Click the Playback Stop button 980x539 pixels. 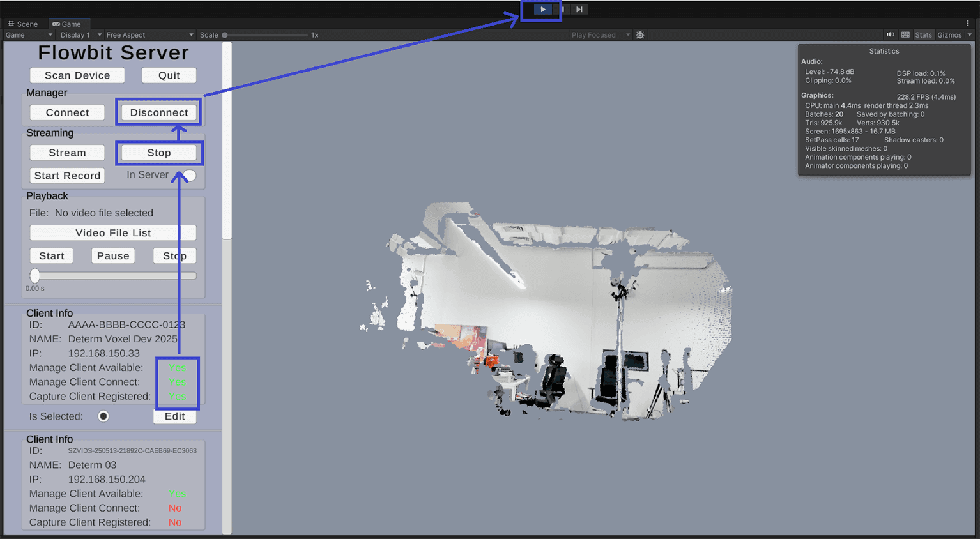[174, 256]
